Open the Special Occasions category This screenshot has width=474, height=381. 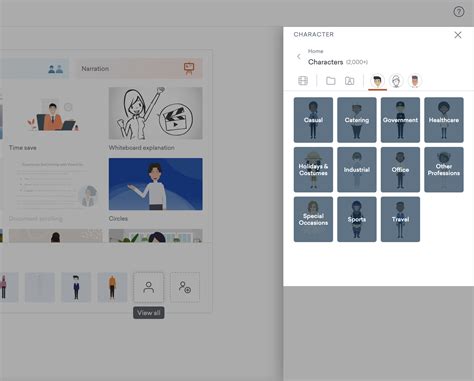(x=313, y=219)
